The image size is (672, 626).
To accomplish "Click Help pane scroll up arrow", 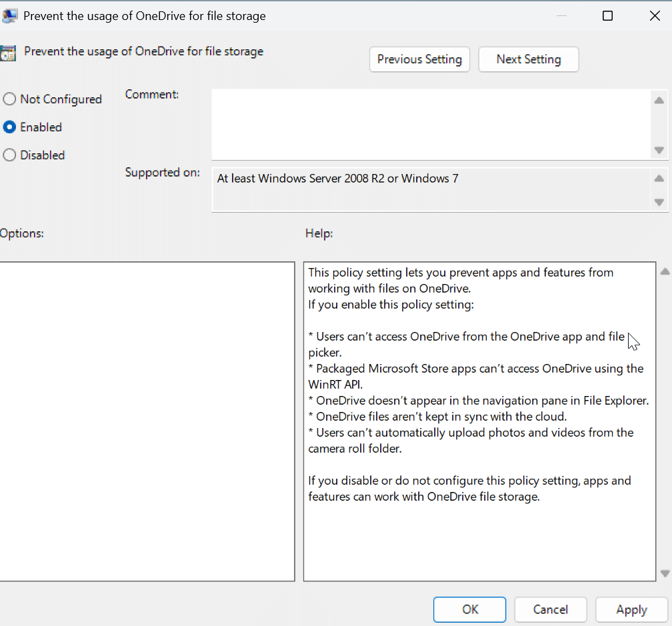I will pos(665,271).
